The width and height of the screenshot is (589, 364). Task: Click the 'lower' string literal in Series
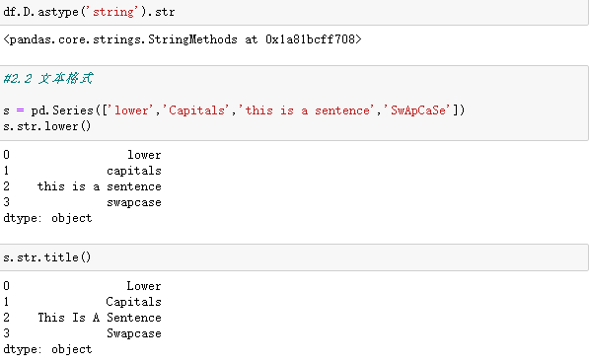click(x=131, y=110)
